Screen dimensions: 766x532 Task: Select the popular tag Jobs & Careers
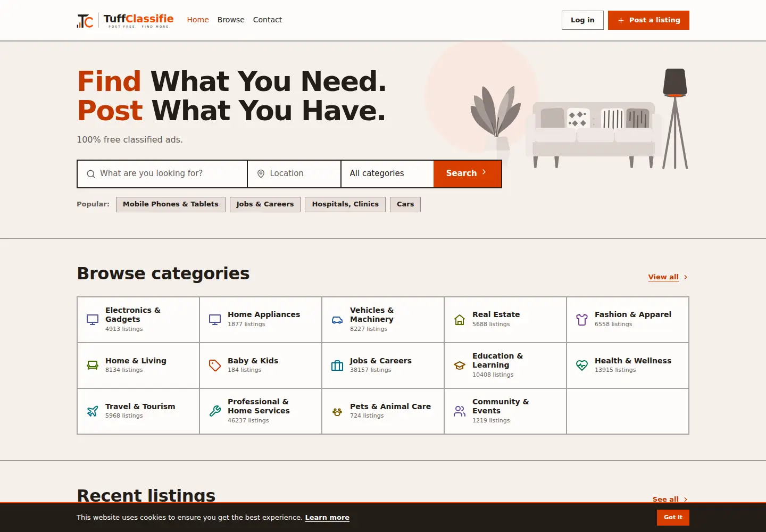[265, 204]
